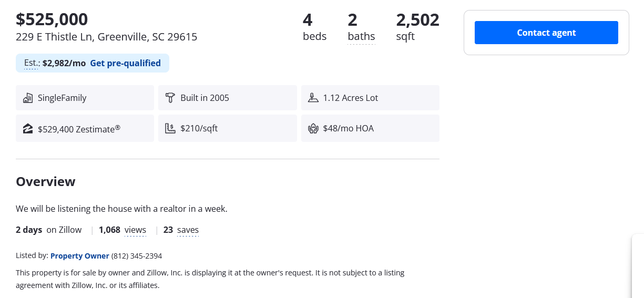Click the 1.12 Acres Lot tile
This screenshot has height=298, width=644.
point(370,98)
